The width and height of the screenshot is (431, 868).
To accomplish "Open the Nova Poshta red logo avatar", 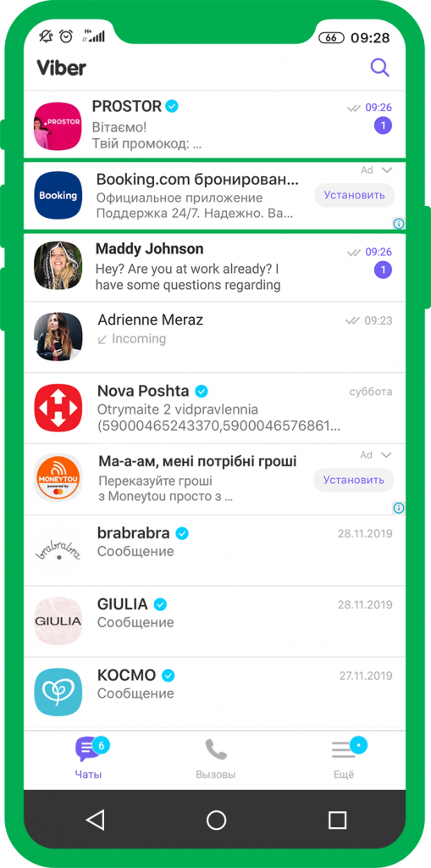I will tap(58, 408).
